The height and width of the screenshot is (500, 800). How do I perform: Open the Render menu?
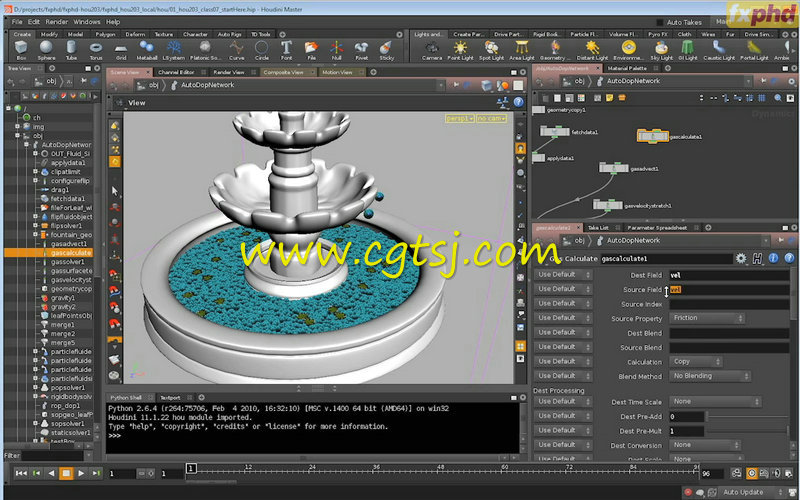point(57,22)
